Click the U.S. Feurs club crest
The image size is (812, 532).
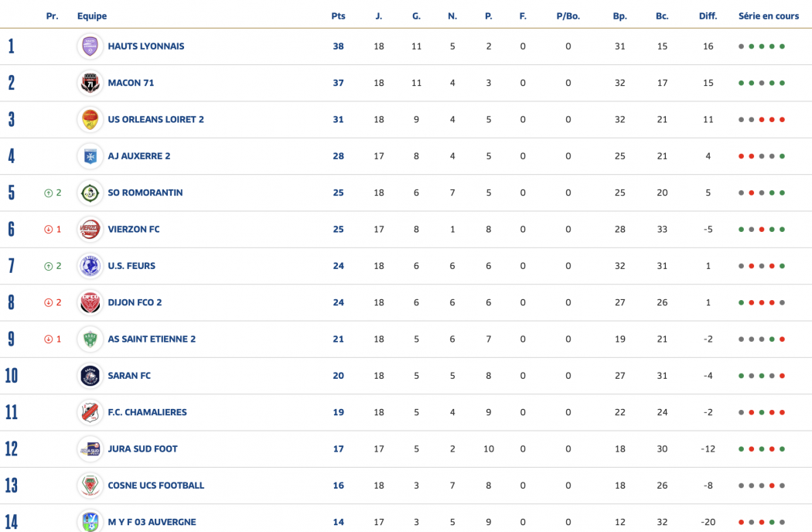(x=90, y=266)
